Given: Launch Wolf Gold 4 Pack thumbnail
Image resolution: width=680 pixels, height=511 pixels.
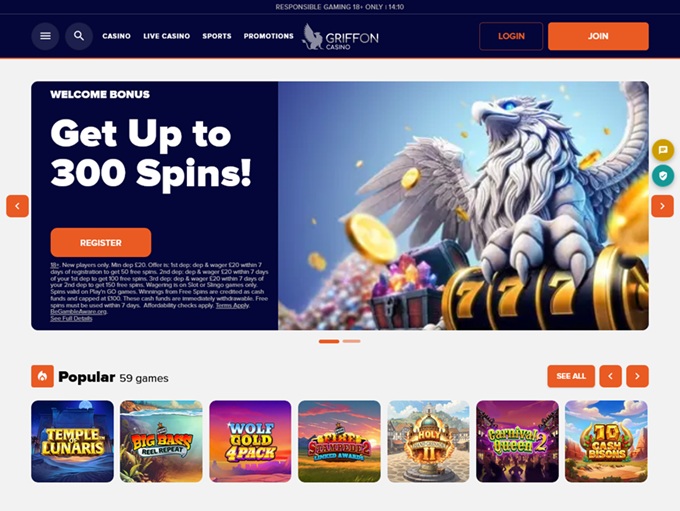Looking at the screenshot, I should [x=250, y=441].
